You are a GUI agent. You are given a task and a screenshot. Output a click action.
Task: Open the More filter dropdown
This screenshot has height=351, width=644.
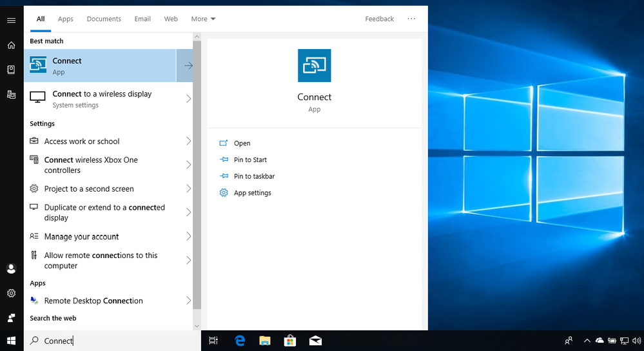pyautogui.click(x=203, y=19)
